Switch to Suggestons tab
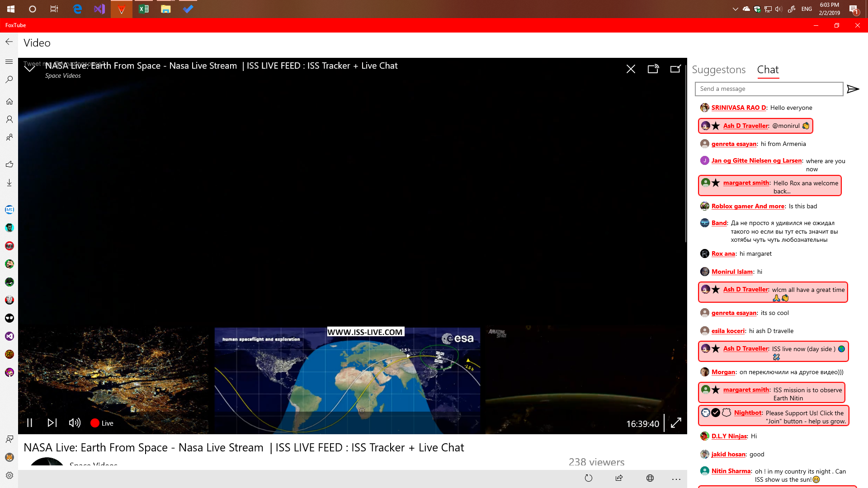868x488 pixels. click(x=718, y=70)
